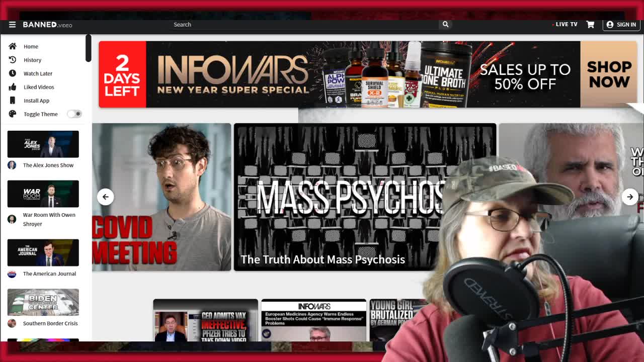The width and height of the screenshot is (644, 362).
Task: Click The American Journal avatar icon
Action: (x=12, y=274)
